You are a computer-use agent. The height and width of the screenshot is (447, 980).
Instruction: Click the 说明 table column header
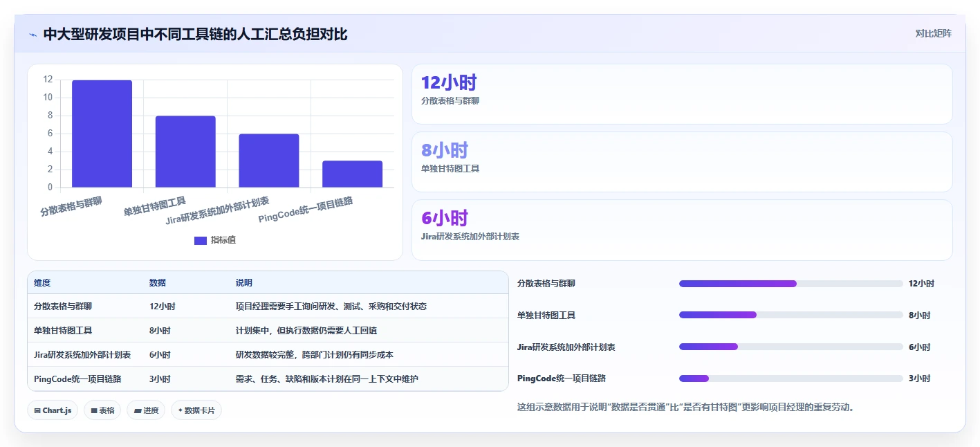[x=244, y=283]
